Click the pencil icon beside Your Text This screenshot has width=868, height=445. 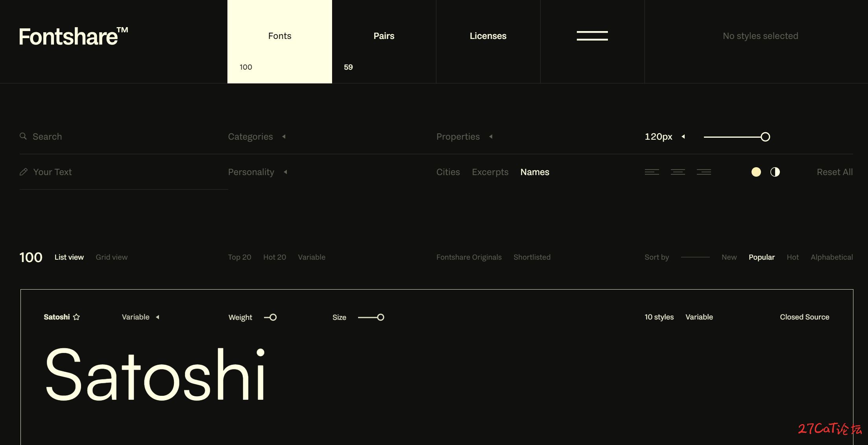coord(24,172)
